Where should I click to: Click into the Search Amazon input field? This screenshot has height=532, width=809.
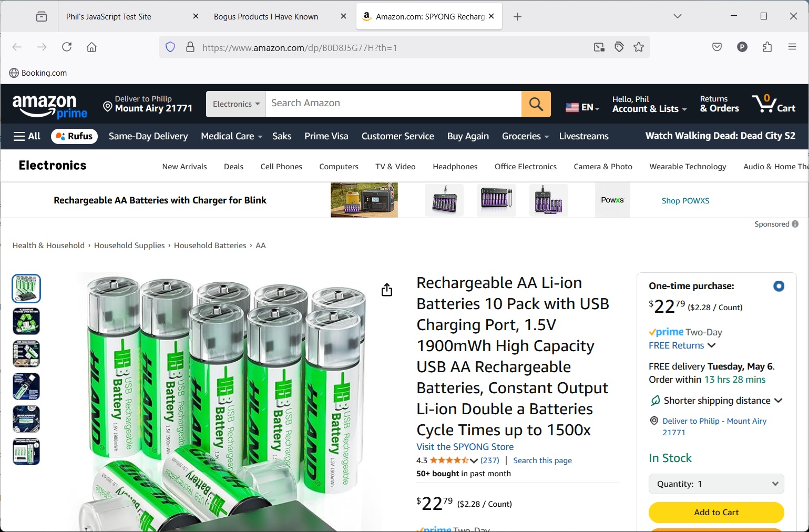coord(393,104)
